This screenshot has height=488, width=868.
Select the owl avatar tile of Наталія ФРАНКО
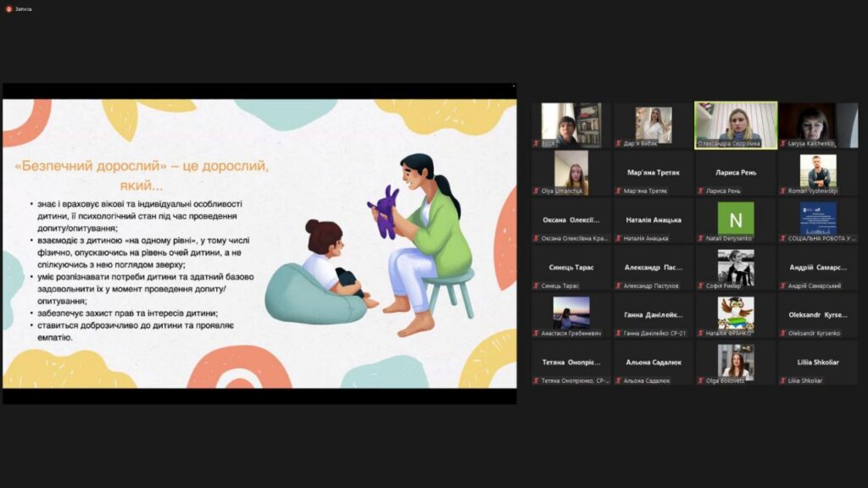[736, 313]
